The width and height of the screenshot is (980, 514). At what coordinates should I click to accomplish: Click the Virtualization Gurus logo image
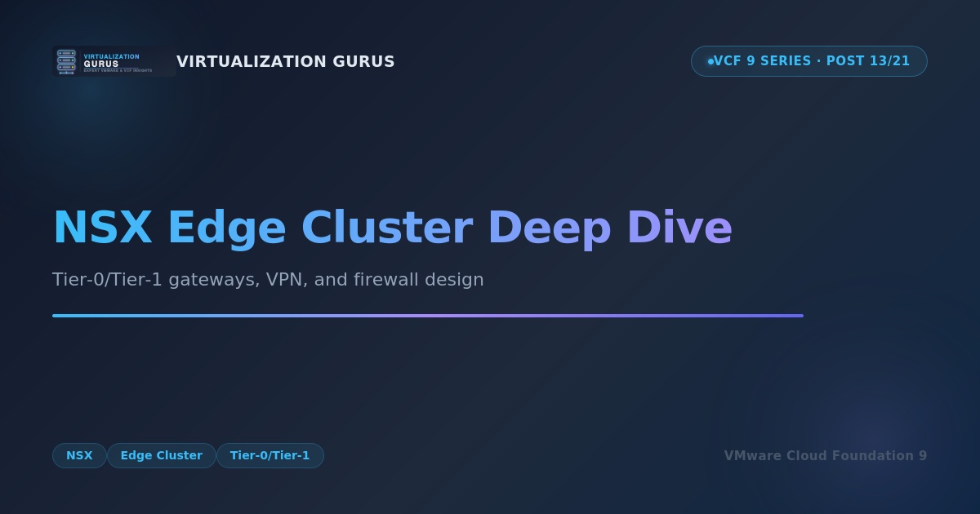tap(114, 61)
